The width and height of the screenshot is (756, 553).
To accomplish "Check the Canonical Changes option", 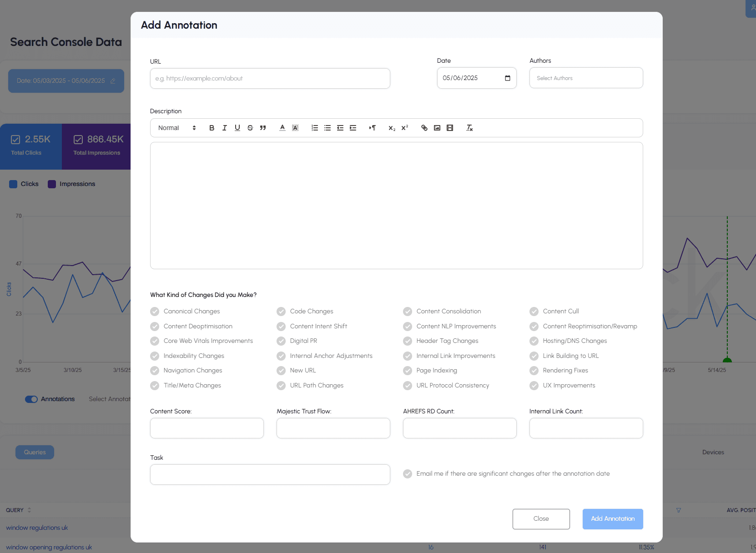I will [154, 312].
